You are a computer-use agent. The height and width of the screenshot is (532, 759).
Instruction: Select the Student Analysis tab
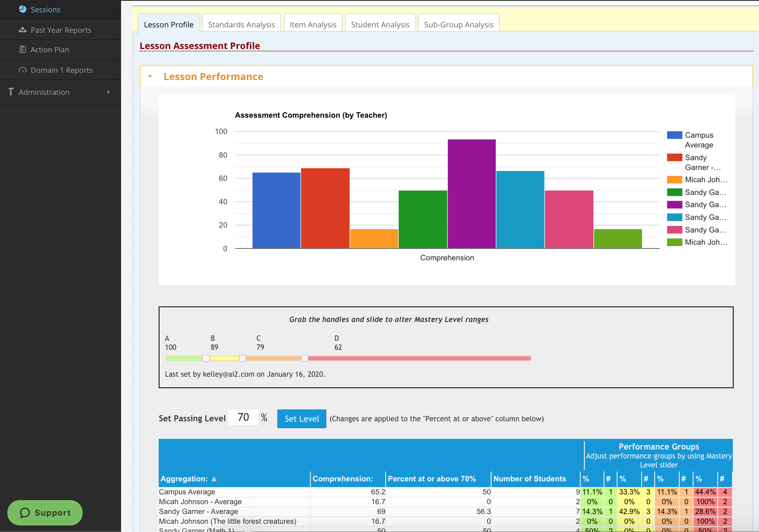(380, 25)
